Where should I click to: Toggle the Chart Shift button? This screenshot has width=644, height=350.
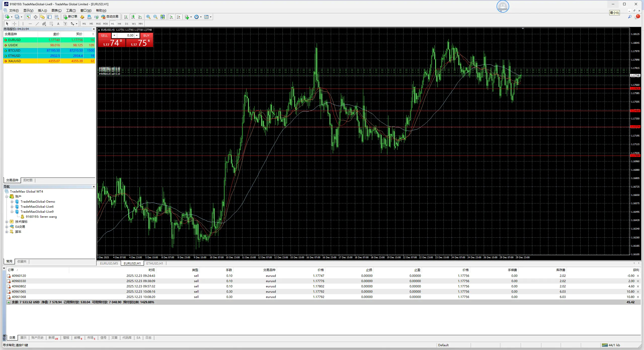(178, 17)
